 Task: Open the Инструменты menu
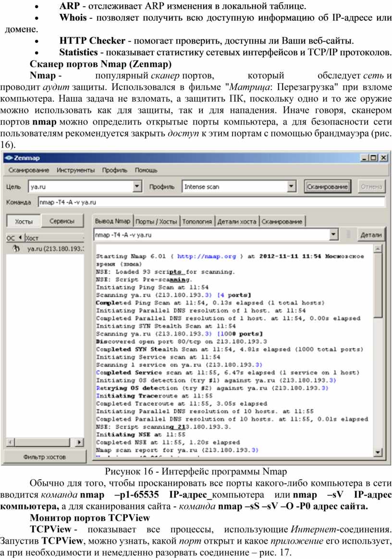click(x=75, y=170)
